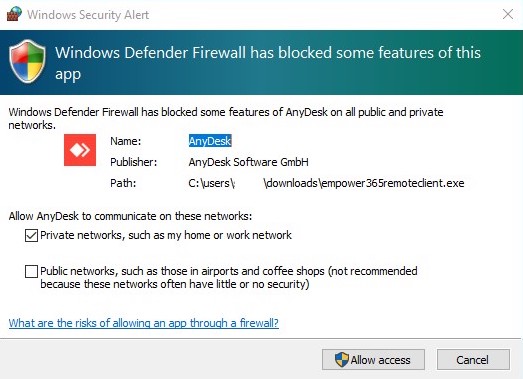Viewport: 523px width, 379px height.
Task: Cancel the firewall alert dialog
Action: (x=473, y=360)
